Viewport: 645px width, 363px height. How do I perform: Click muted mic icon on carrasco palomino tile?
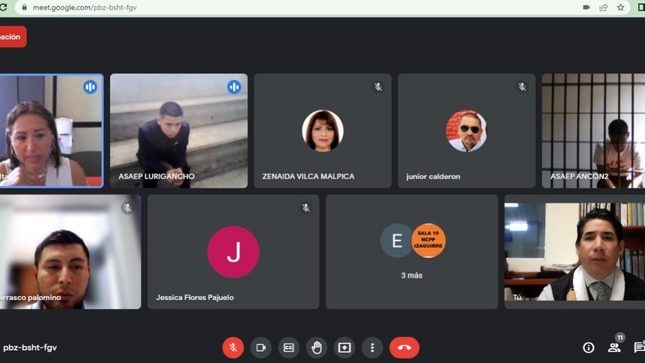(128, 208)
